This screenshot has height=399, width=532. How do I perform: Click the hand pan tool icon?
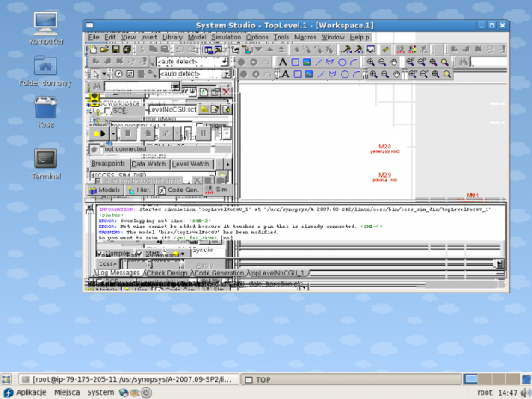(x=394, y=63)
